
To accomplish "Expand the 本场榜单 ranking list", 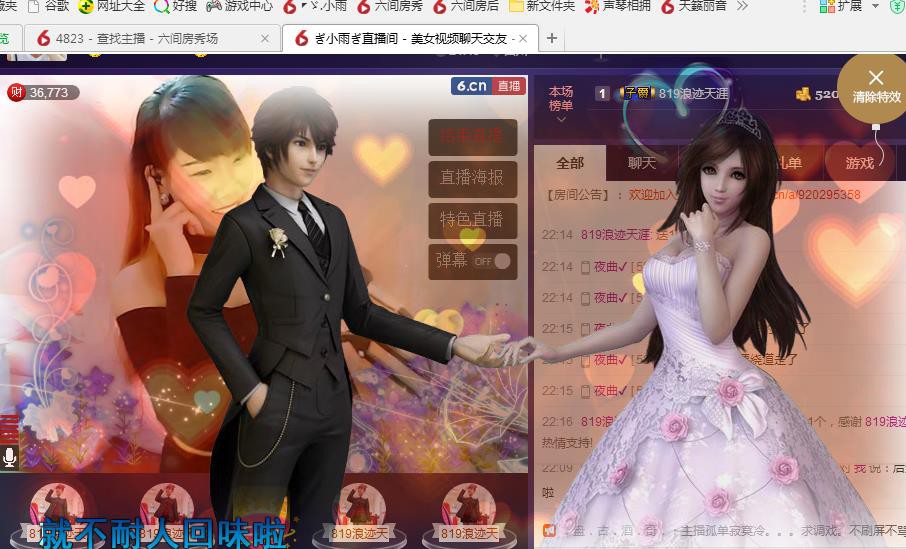I will click(x=560, y=104).
